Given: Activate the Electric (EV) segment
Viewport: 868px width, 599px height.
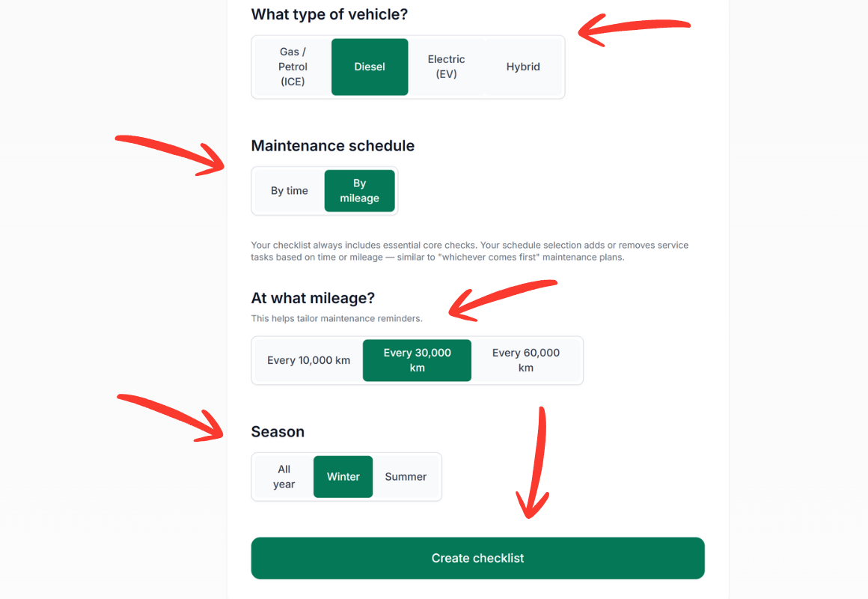Looking at the screenshot, I should 446,67.
